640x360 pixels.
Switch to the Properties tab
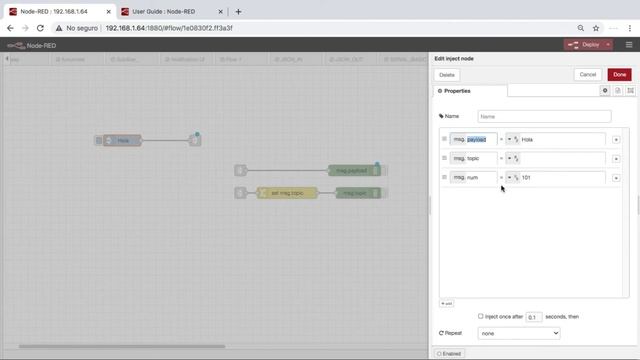click(x=470, y=91)
